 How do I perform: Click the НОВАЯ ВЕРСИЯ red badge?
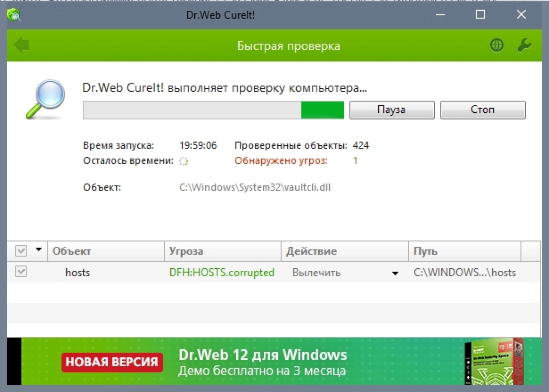(x=112, y=362)
